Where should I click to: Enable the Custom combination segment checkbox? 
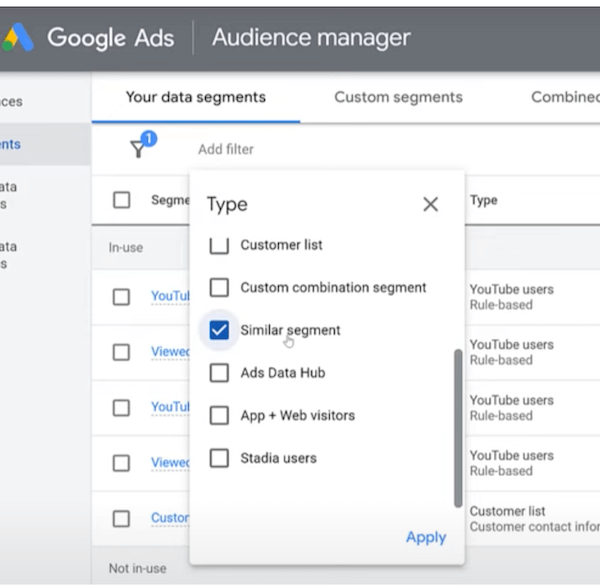219,288
